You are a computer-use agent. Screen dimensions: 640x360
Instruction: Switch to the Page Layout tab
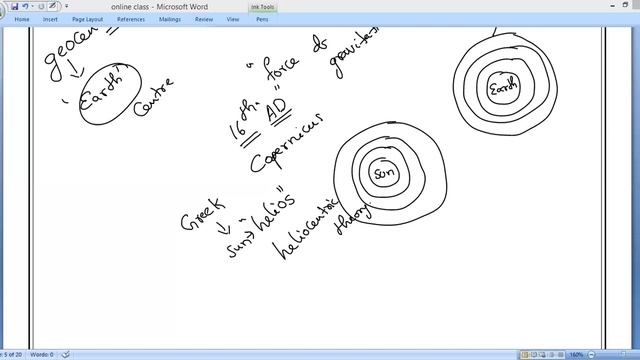coord(87,19)
